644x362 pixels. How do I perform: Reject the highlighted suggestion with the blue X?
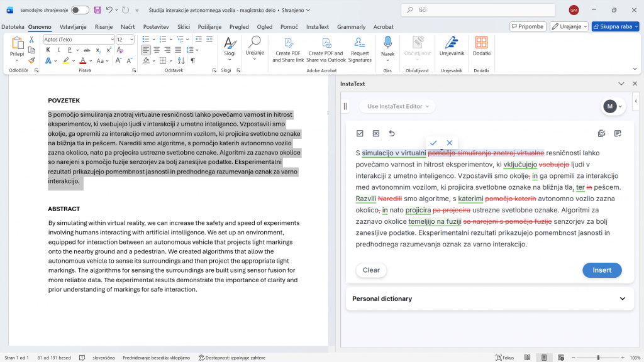pos(449,143)
